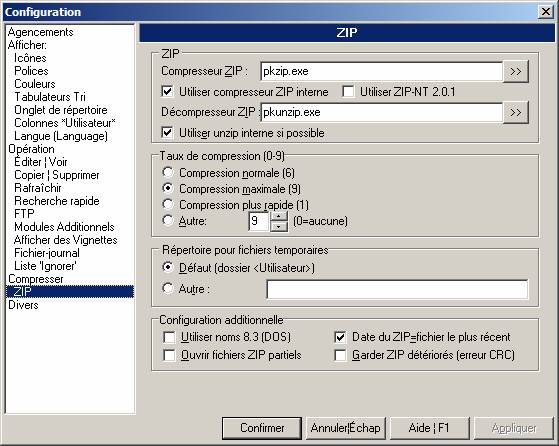Select Autre temporary directory radio button

[x=168, y=288]
